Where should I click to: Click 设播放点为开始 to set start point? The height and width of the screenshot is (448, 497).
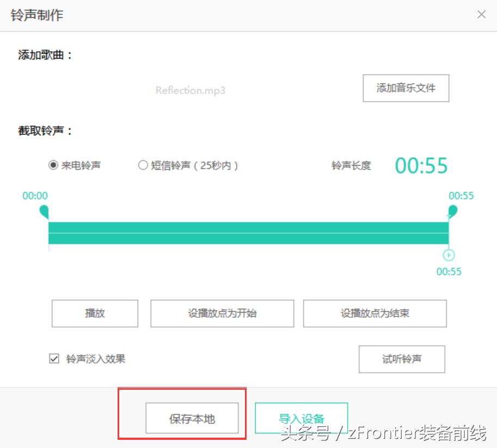click(x=222, y=313)
